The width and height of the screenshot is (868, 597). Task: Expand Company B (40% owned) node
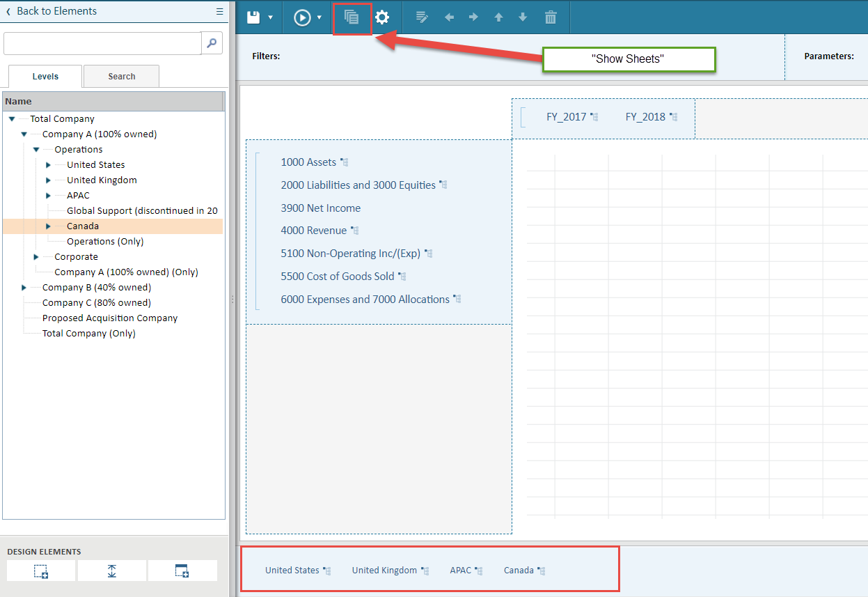click(24, 288)
